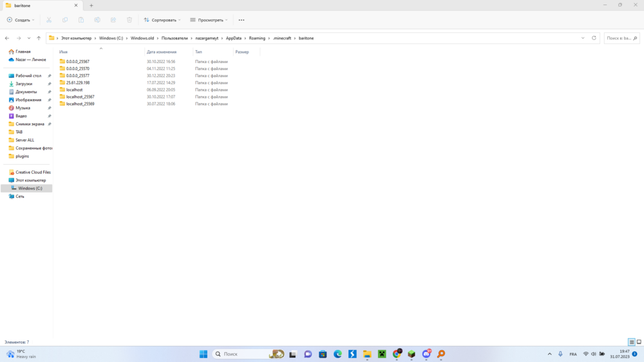Sort by Тип column header
Screen dimensions: 644x362
coord(198,52)
